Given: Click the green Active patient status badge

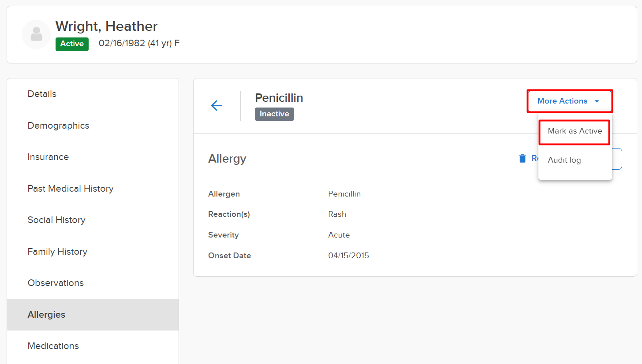Looking at the screenshot, I should [x=72, y=44].
